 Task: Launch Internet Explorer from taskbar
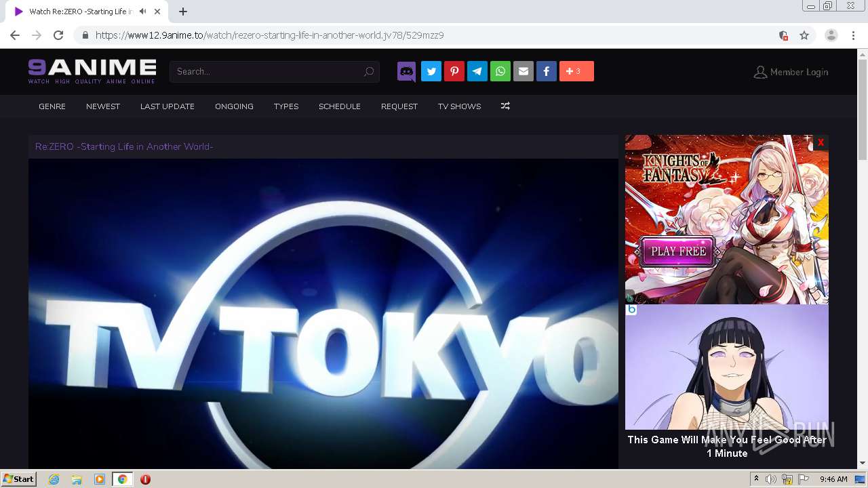(54, 479)
